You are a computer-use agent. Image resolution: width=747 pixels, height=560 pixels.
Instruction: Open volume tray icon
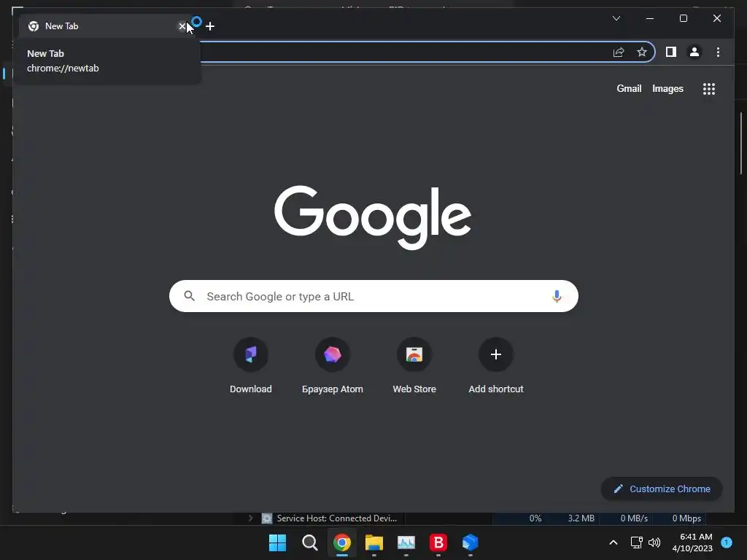click(x=654, y=542)
